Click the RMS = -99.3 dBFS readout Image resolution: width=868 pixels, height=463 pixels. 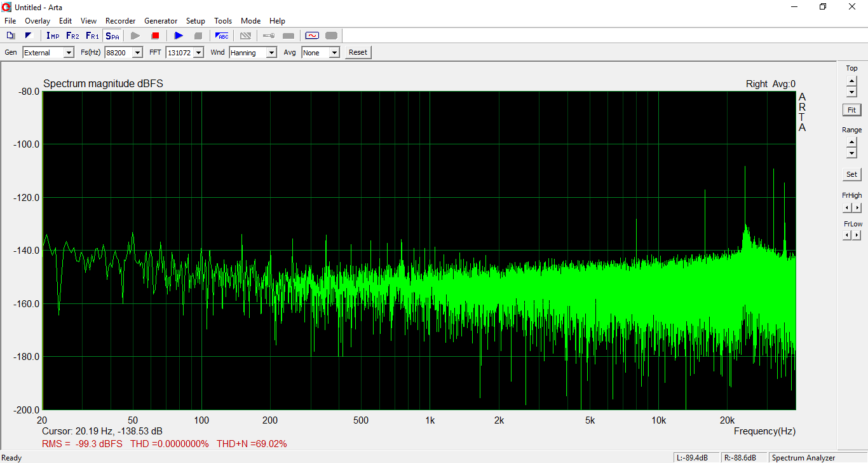(82, 444)
